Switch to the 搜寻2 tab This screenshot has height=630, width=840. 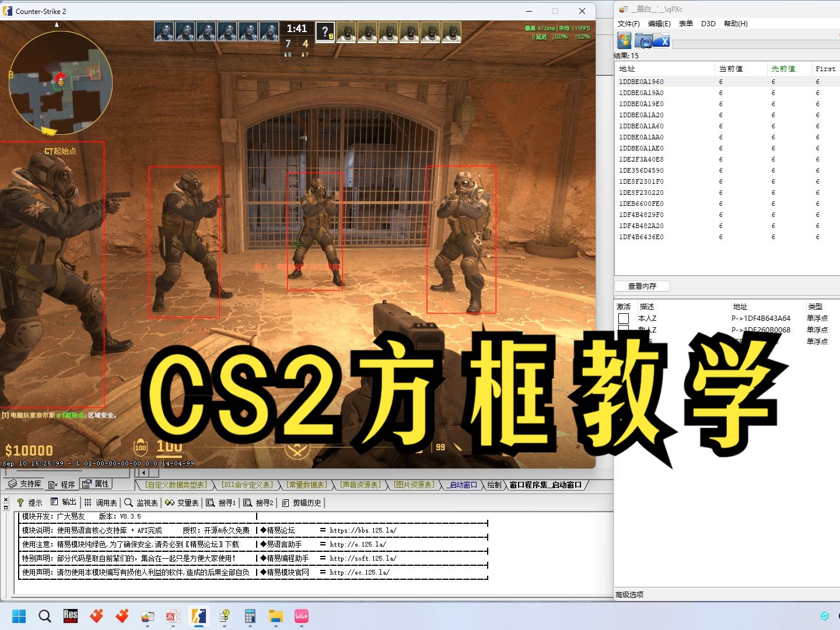[258, 502]
